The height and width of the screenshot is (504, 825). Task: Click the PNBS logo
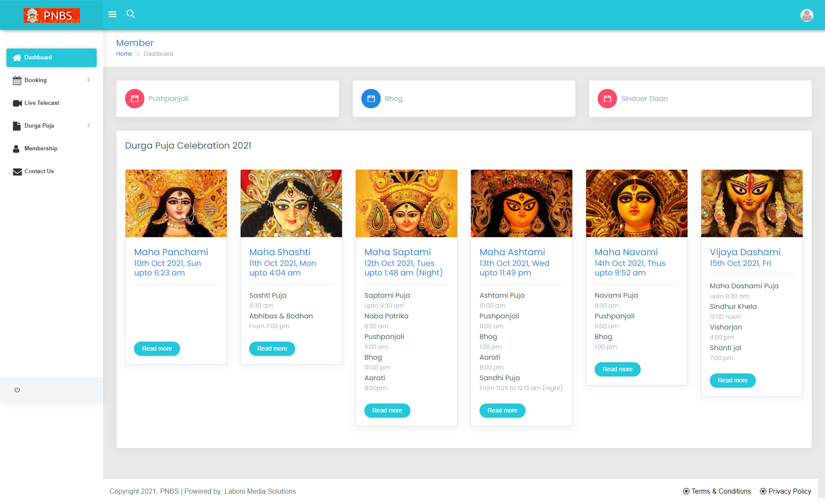tap(52, 15)
